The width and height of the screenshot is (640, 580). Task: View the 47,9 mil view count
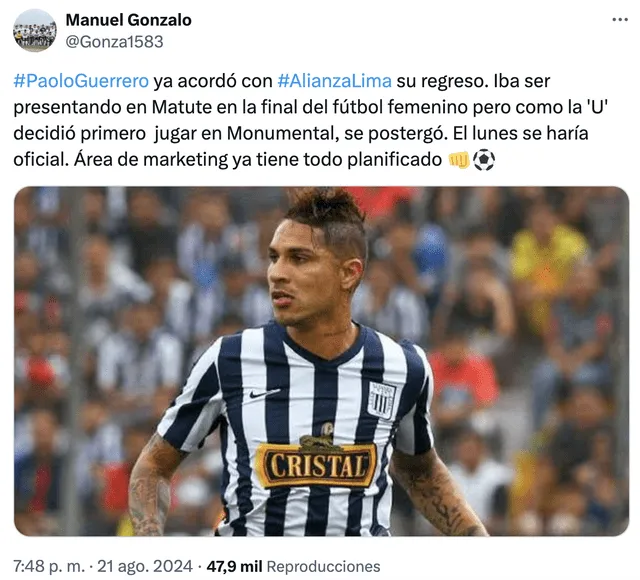click(x=234, y=566)
